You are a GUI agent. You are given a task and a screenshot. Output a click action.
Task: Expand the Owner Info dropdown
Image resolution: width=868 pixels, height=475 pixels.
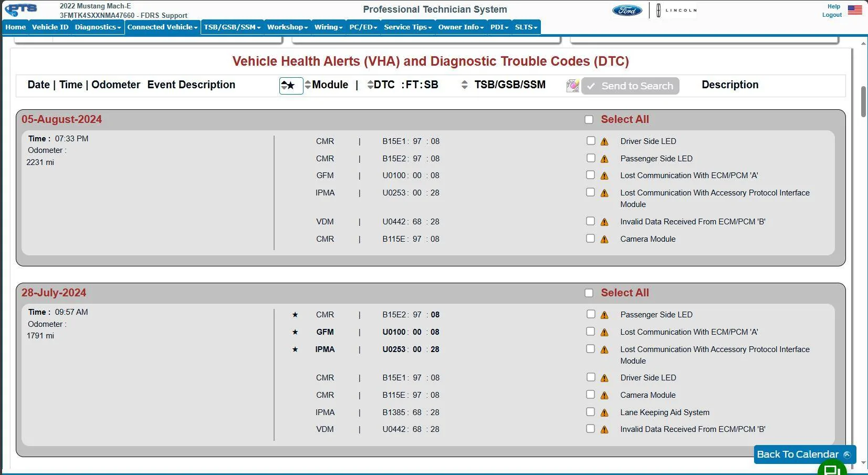click(x=461, y=27)
